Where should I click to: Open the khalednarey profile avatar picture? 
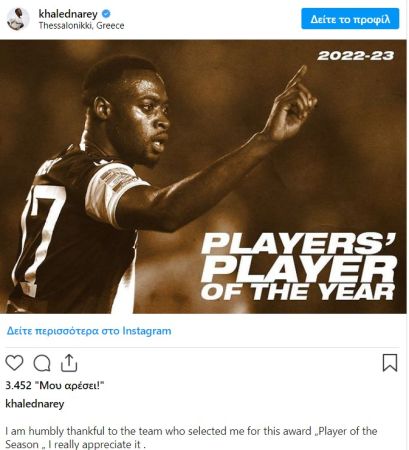18,19
